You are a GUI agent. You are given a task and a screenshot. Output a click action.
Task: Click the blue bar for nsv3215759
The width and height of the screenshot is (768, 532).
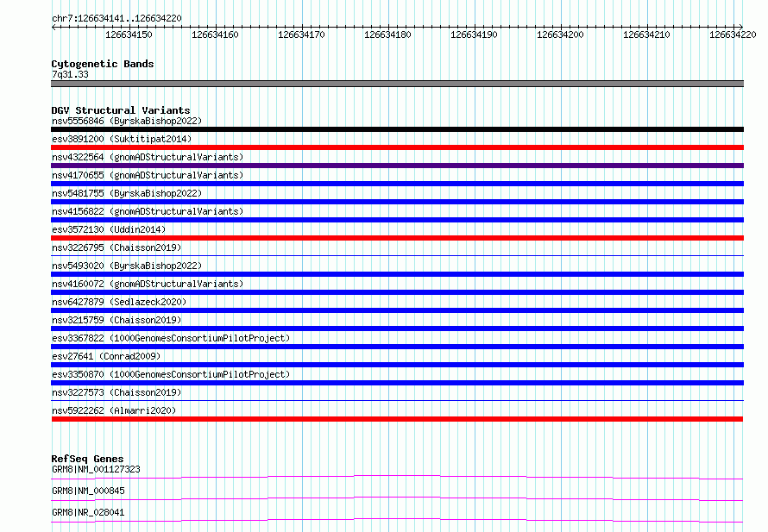[397, 329]
